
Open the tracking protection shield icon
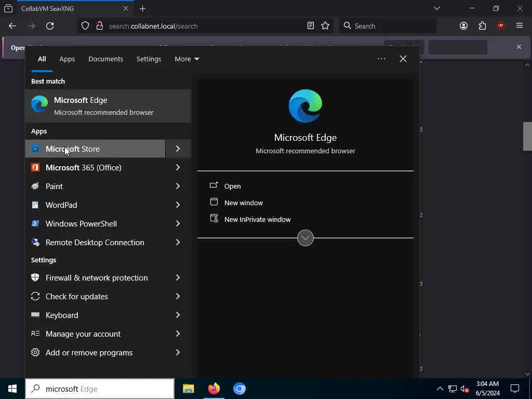85,26
